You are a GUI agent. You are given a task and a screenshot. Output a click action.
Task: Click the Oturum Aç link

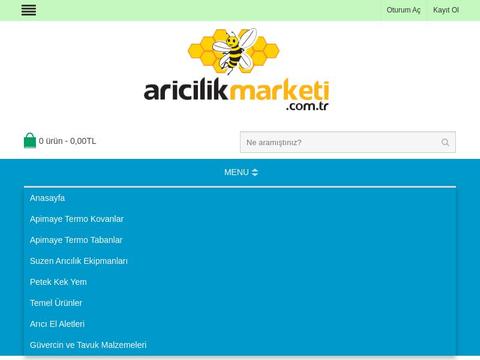pyautogui.click(x=403, y=10)
